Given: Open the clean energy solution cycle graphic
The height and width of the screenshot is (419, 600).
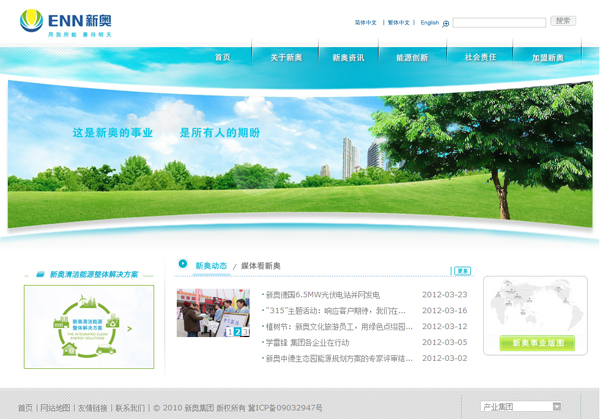Looking at the screenshot, I should [x=89, y=327].
